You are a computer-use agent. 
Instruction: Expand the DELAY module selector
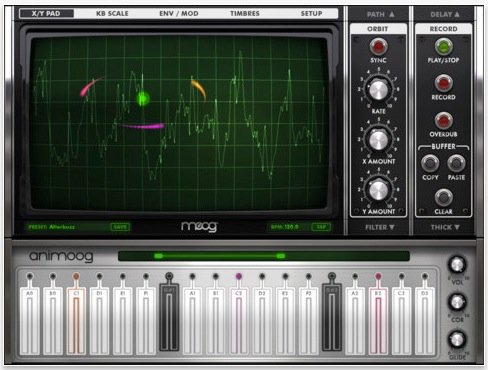[445, 15]
